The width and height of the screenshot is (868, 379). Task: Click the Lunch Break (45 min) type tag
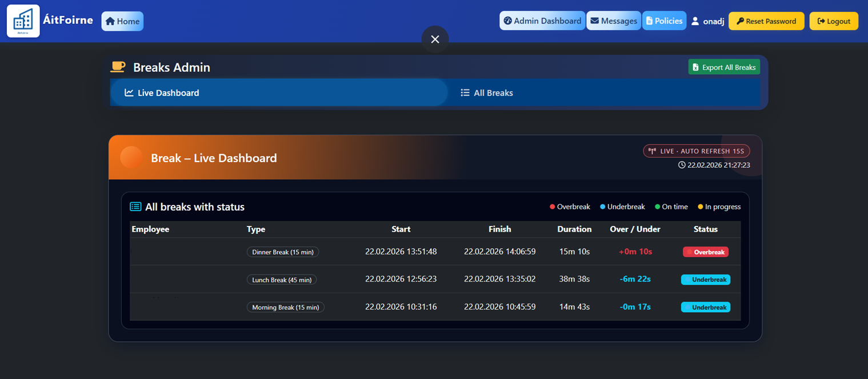282,280
